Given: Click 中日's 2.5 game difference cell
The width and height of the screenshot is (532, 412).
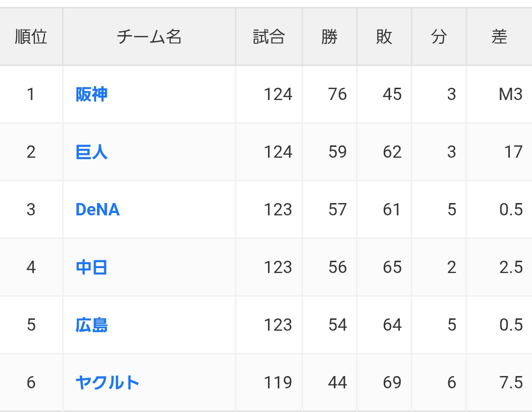Looking at the screenshot, I should [511, 267].
